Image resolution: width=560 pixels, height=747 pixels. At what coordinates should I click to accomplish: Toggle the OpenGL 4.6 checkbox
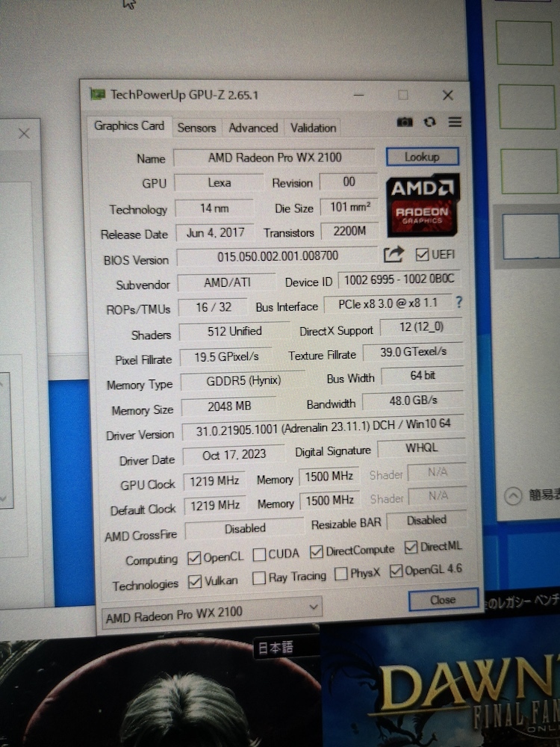(x=396, y=571)
